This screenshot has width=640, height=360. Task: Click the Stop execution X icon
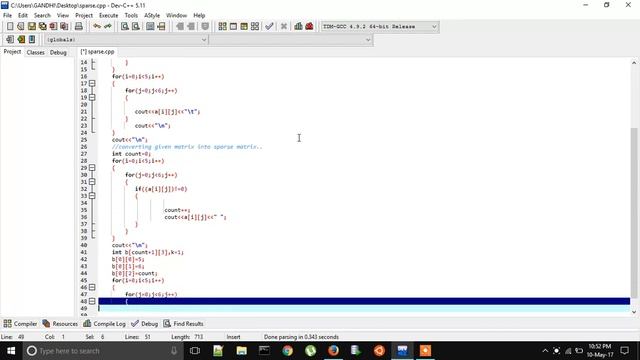[x=284, y=27]
